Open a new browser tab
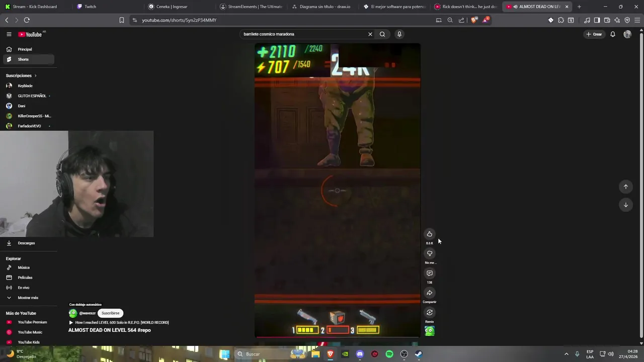Image resolution: width=644 pixels, height=362 pixels. 579,7
